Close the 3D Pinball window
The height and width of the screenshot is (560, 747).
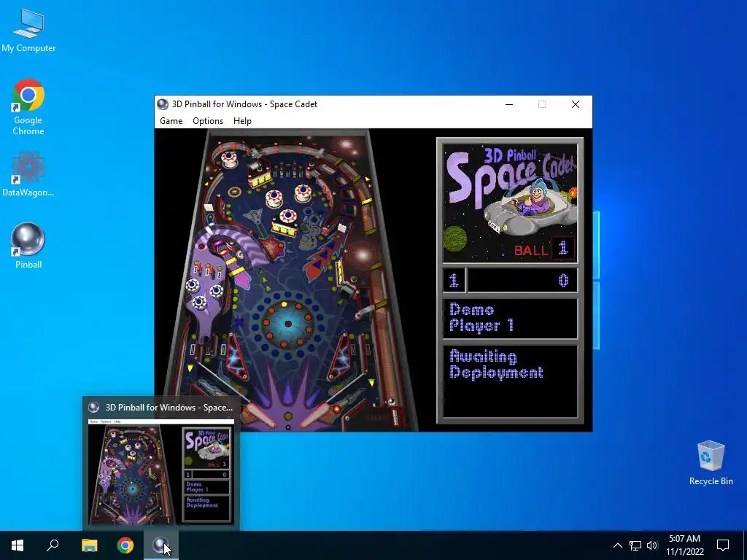coord(576,104)
